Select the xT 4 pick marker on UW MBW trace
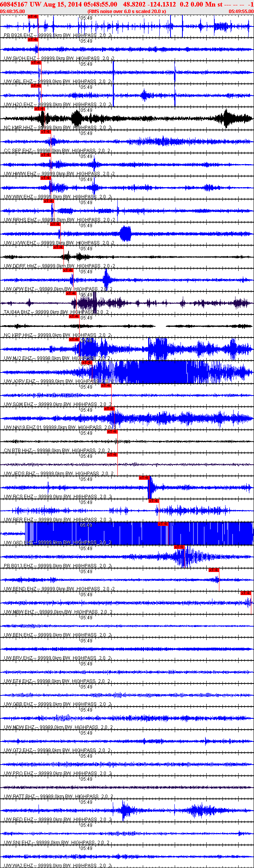Screen dimensions: 254x868 [x=246, y=593]
